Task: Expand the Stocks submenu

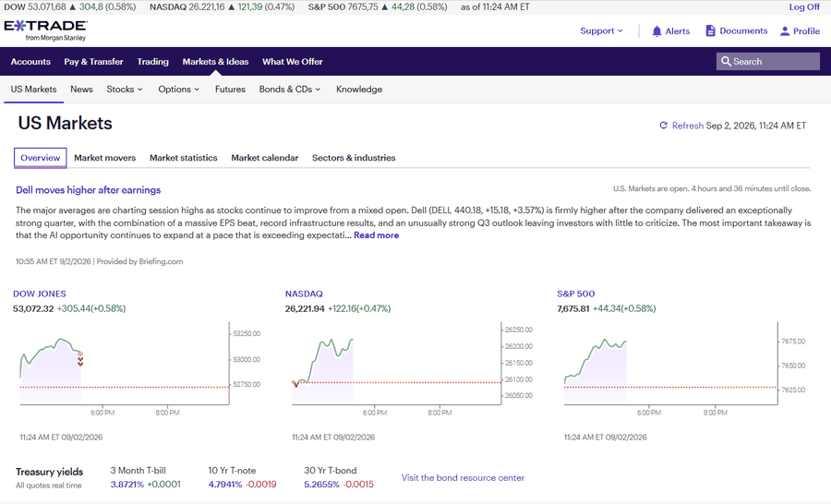Action: click(125, 89)
